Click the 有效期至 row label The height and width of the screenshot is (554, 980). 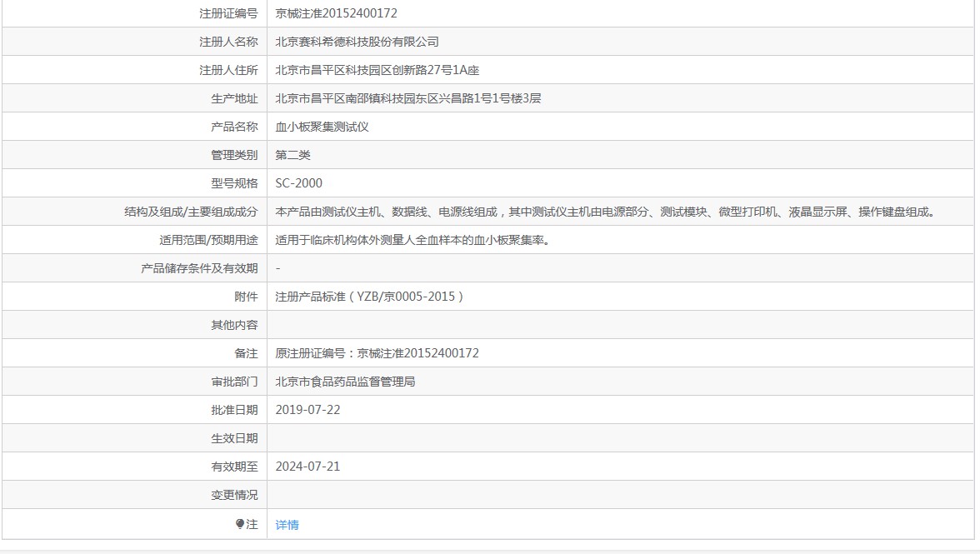click(x=234, y=467)
